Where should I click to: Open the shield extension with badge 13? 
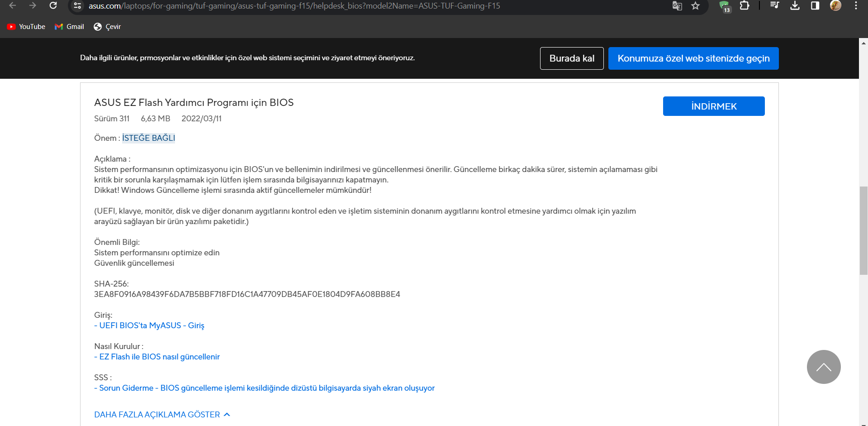(x=725, y=6)
